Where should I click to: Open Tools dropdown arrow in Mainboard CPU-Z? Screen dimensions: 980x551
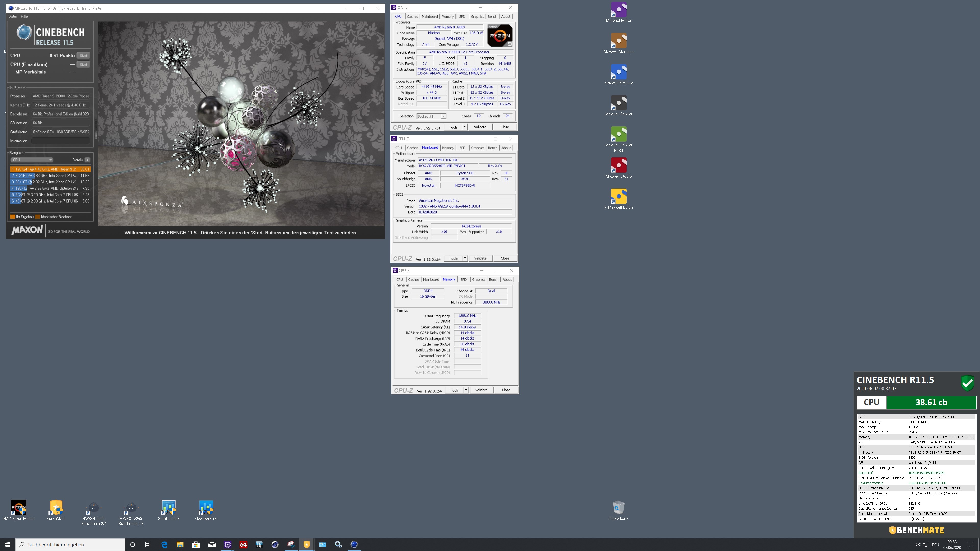464,258
